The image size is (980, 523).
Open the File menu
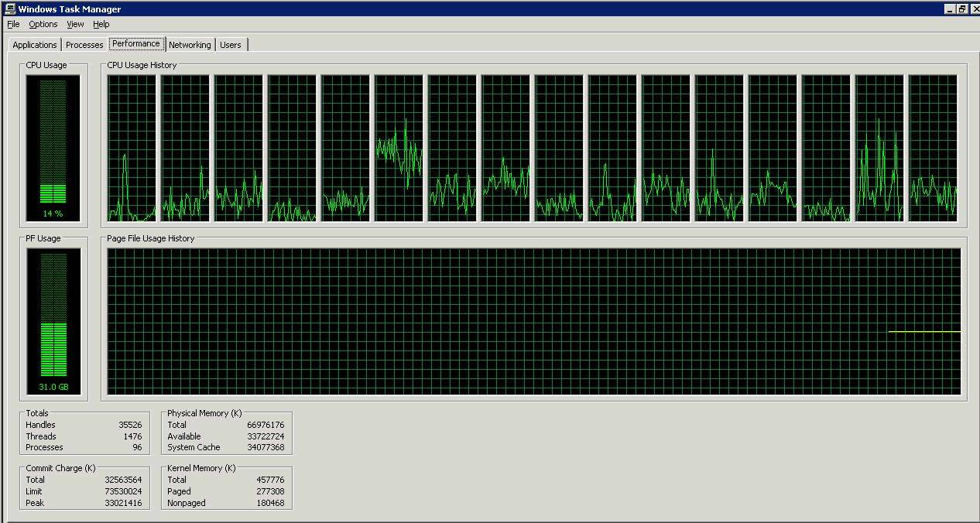[13, 24]
